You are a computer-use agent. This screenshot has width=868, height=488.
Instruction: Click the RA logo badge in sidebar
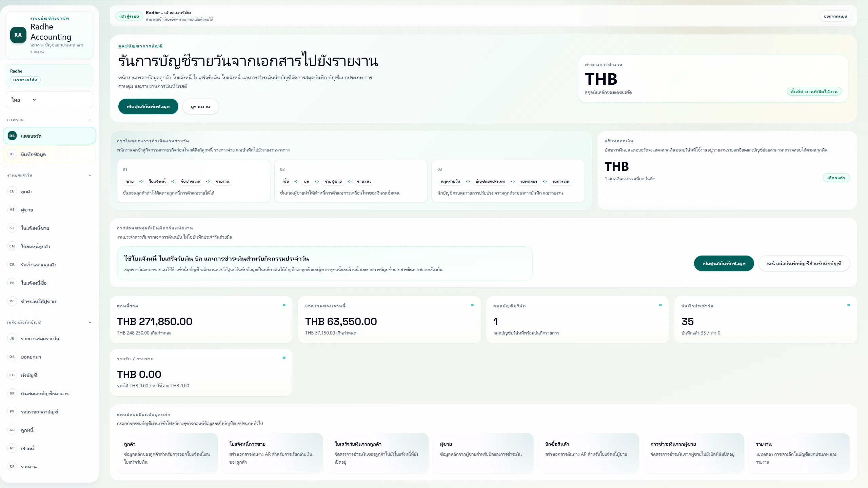[18, 35]
